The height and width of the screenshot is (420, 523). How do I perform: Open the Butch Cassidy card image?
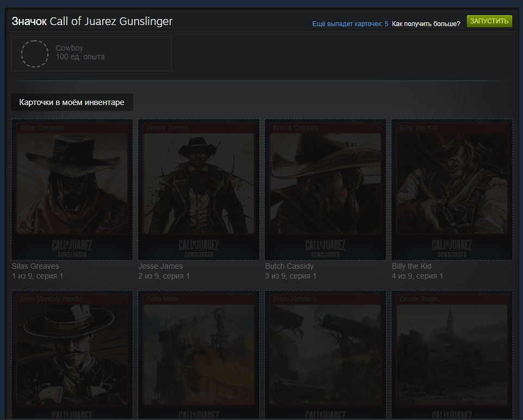[x=326, y=190]
